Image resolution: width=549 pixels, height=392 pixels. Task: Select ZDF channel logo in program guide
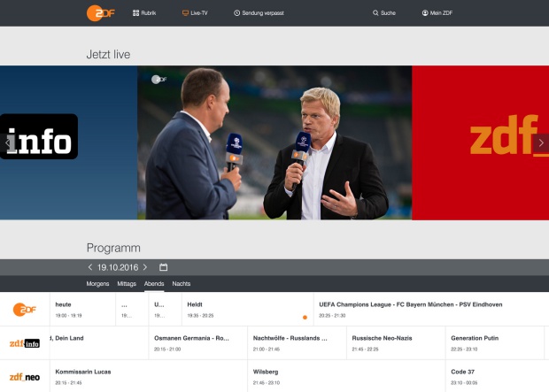(x=25, y=310)
